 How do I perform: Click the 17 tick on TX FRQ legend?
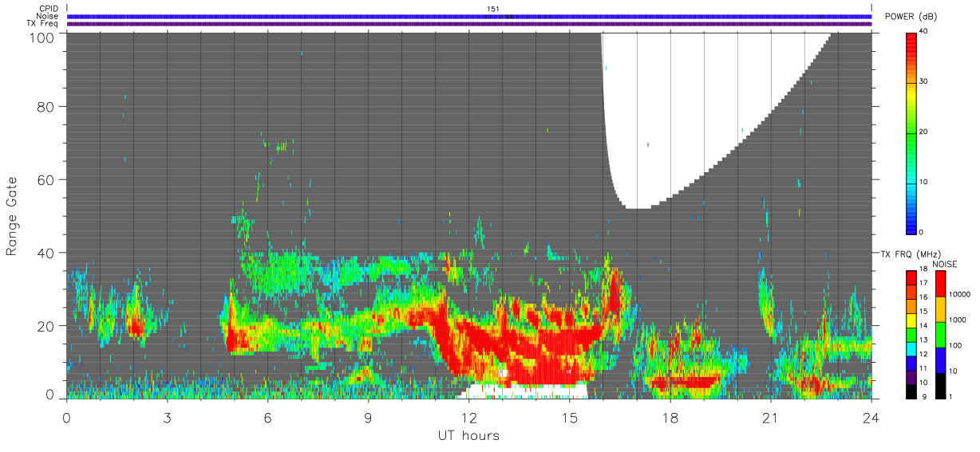point(924,283)
